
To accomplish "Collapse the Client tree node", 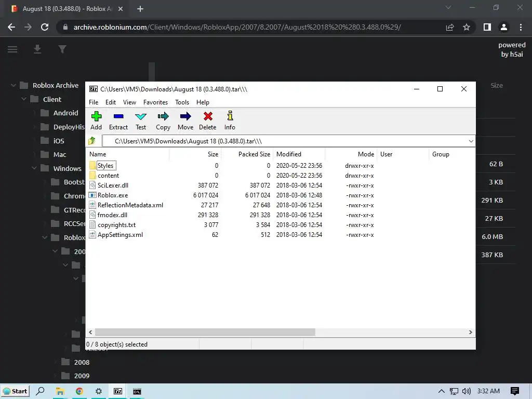I will [24, 99].
